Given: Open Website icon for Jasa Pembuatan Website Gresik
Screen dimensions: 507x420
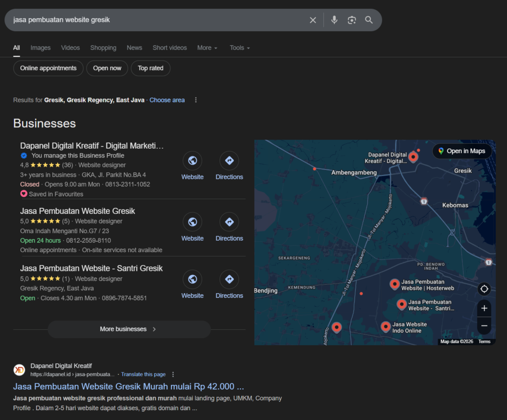Looking at the screenshot, I should [x=193, y=222].
